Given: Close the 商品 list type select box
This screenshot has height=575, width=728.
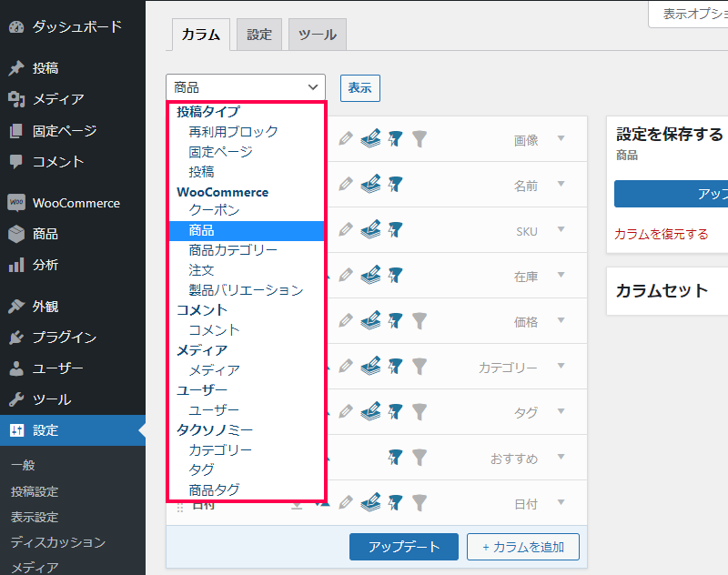Looking at the screenshot, I should coord(246,87).
